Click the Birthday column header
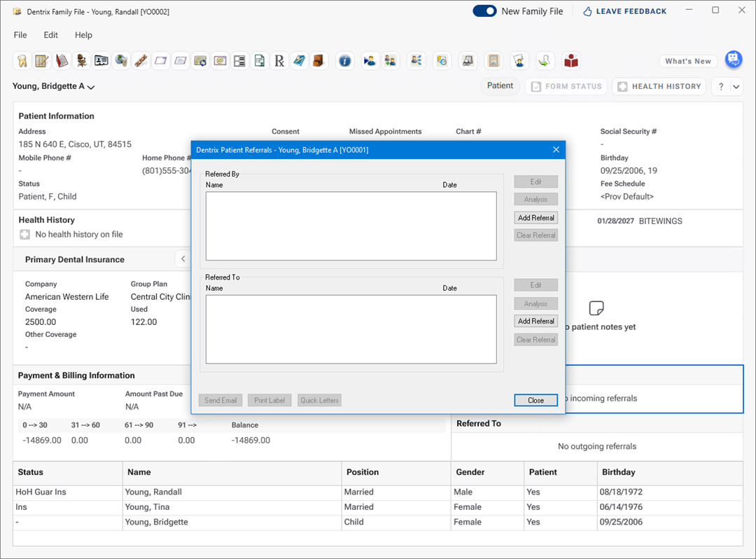 pyautogui.click(x=670, y=472)
